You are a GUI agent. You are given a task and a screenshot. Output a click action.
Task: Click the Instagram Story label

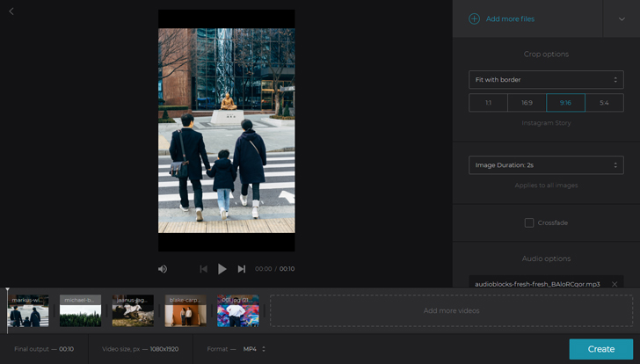[546, 123]
